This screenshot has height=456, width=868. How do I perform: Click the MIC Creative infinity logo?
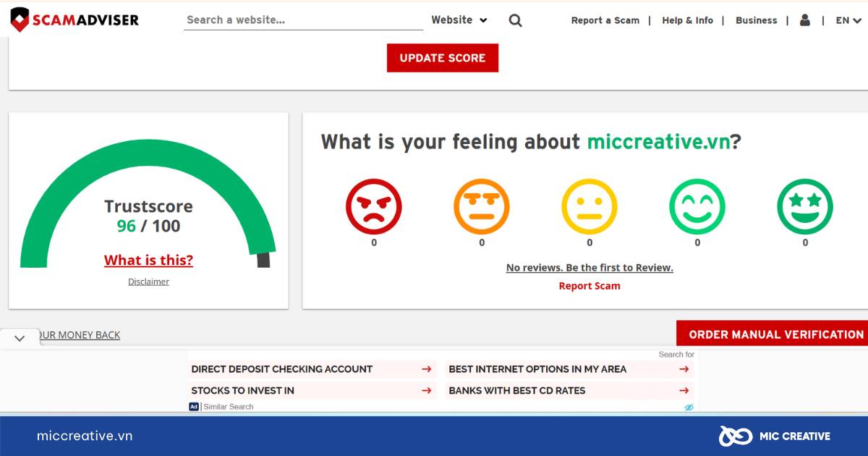pos(736,436)
